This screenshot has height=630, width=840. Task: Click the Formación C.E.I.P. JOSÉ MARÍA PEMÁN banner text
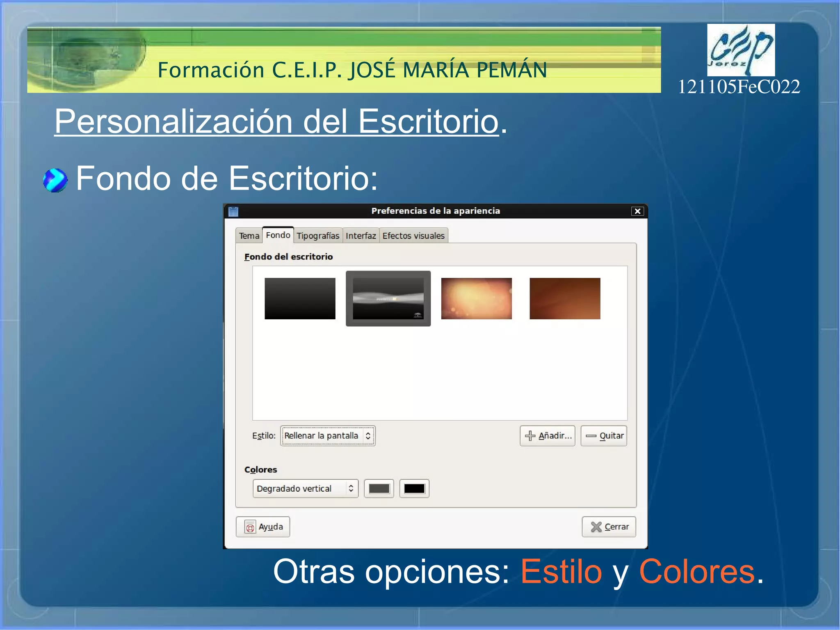352,69
